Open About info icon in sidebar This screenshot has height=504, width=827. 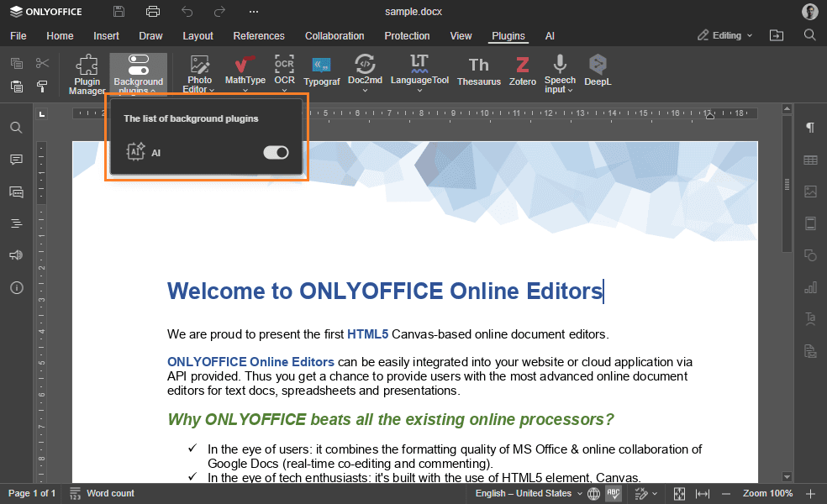pyautogui.click(x=16, y=288)
